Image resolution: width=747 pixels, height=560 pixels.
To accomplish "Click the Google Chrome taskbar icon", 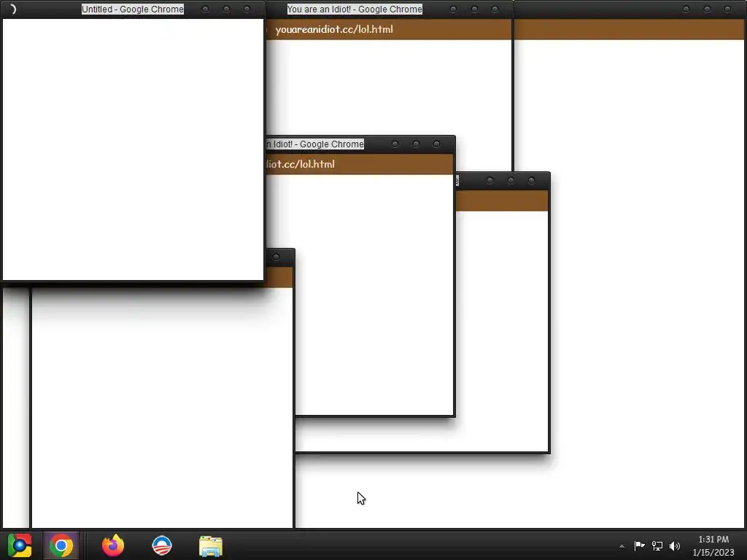I will (61, 545).
